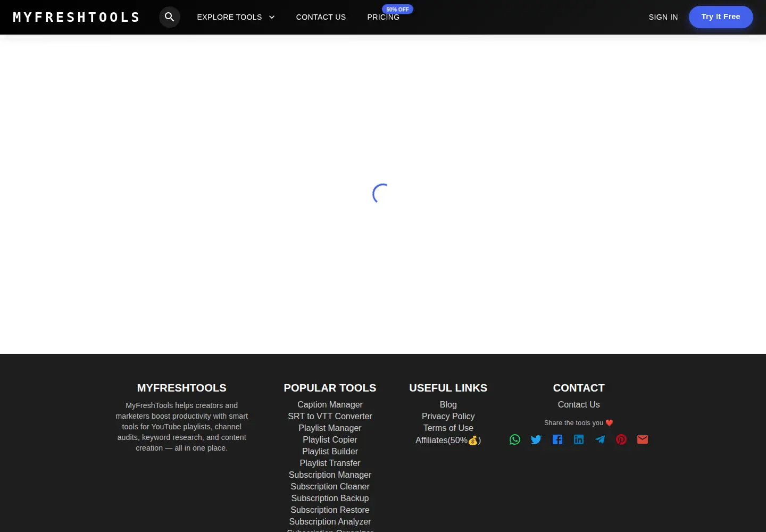Share on Pinterest icon
The image size is (766, 532).
[621, 439]
